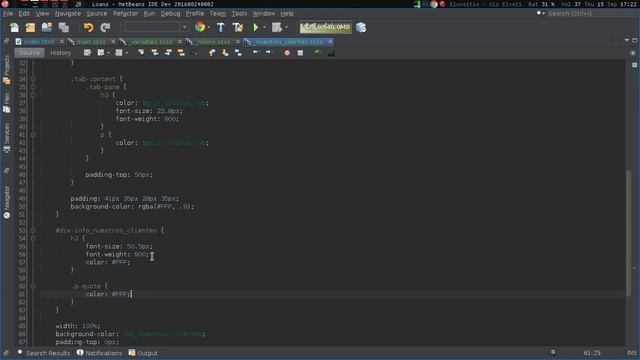Click memory usage garbage collection bar

(325, 27)
